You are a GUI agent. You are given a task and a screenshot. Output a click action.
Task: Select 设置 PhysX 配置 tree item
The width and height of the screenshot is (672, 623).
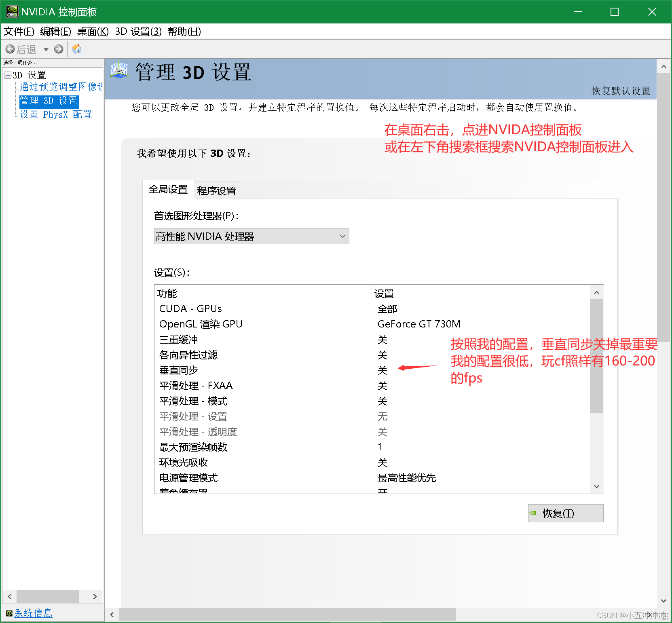tap(56, 114)
